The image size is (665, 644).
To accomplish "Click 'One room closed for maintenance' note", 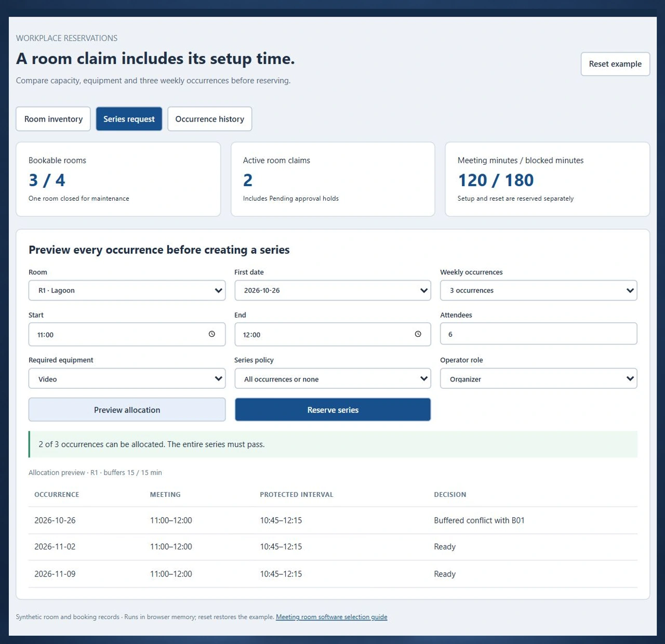I will tap(79, 199).
